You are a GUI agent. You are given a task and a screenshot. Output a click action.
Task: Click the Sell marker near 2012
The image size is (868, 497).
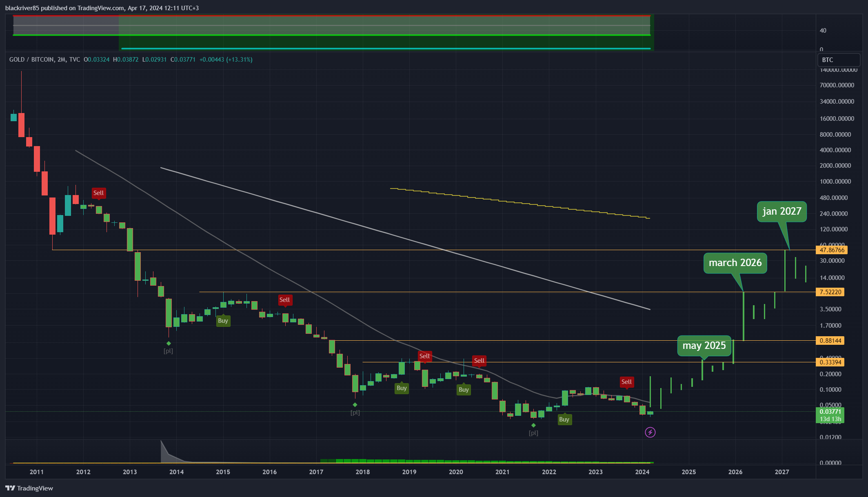tap(98, 193)
